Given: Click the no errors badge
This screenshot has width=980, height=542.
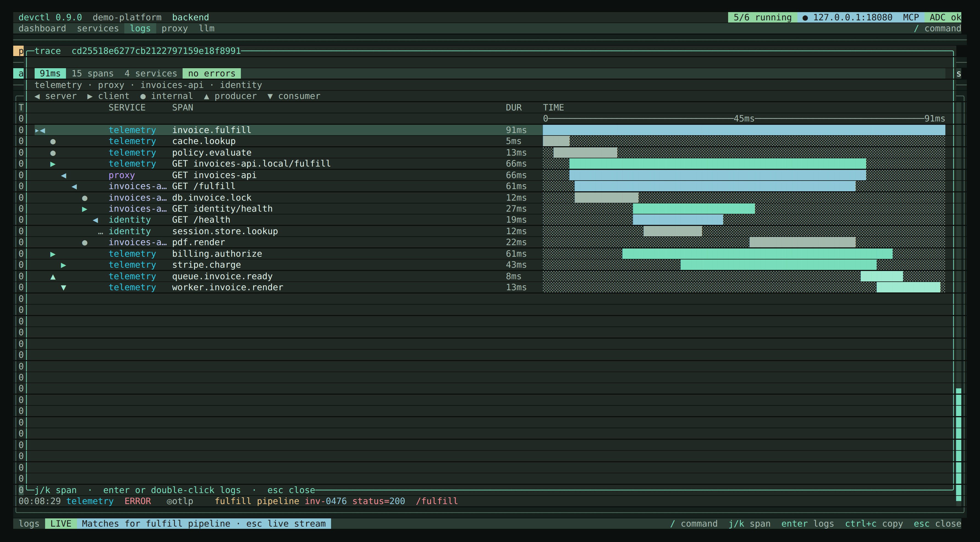Looking at the screenshot, I should click(211, 73).
